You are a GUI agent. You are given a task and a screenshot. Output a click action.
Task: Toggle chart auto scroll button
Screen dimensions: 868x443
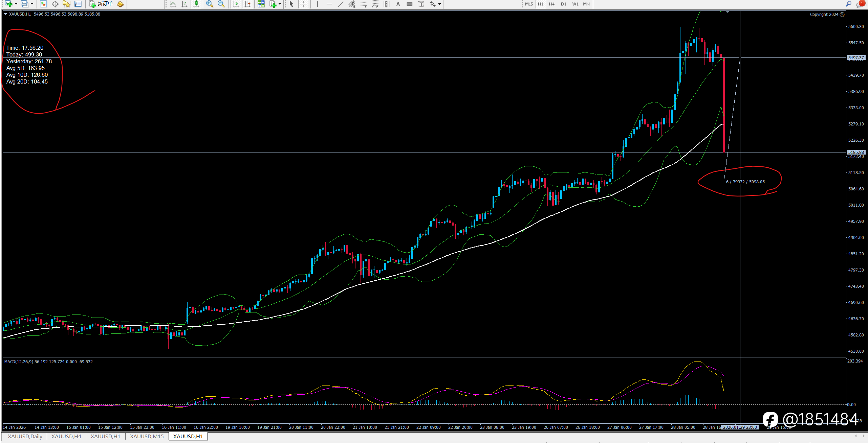[236, 4]
